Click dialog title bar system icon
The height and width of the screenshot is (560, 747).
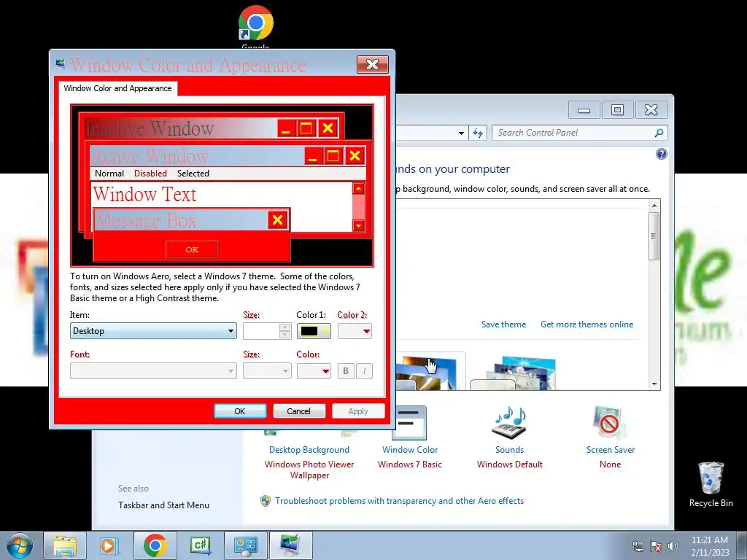60,63
